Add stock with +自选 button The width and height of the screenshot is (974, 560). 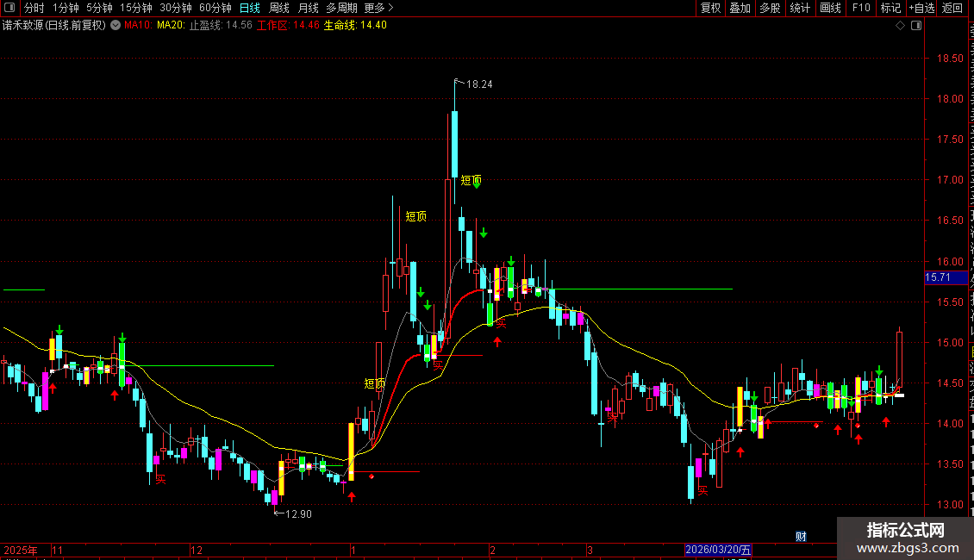(921, 8)
